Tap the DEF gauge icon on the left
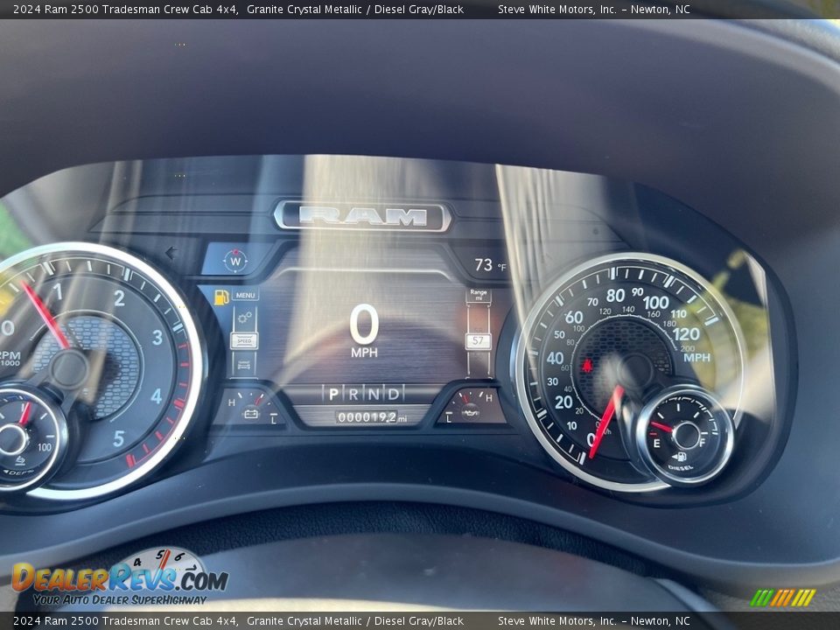This screenshot has width=840, height=630. 20,461
